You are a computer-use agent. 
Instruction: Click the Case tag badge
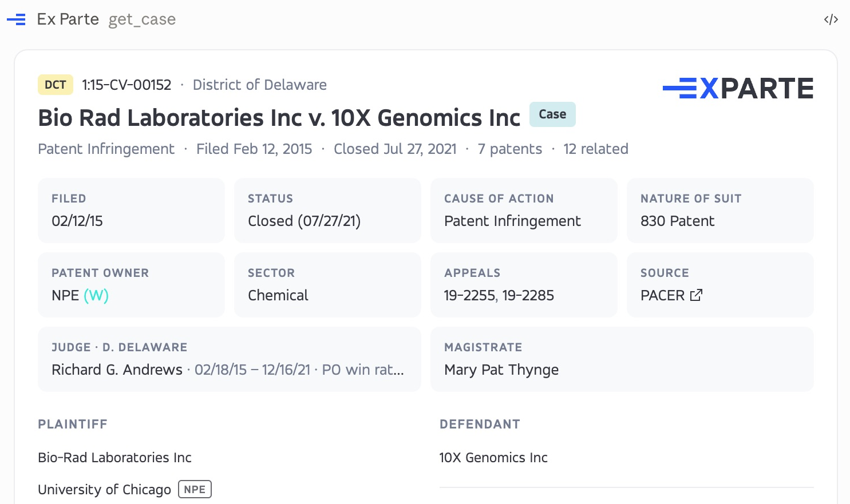[x=552, y=114]
